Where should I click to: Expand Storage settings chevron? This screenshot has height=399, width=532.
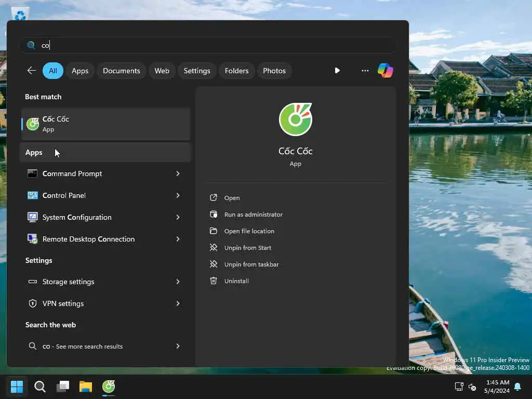pyautogui.click(x=178, y=282)
